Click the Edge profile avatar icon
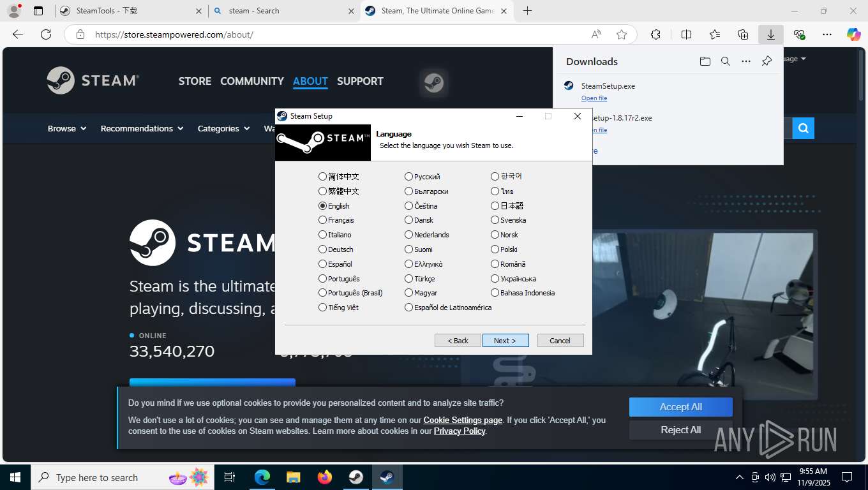Viewport: 868px width, 490px height. point(13,11)
